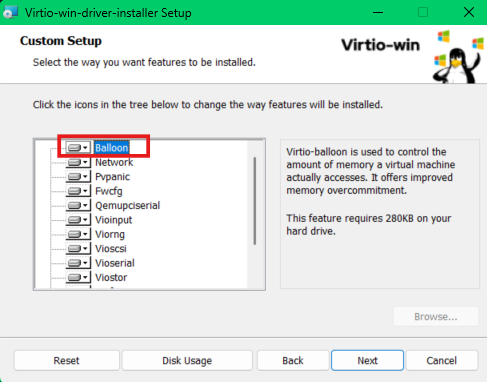The height and width of the screenshot is (382, 487).
Task: Open the Vioserial feature install dropdown
Action: tap(78, 263)
